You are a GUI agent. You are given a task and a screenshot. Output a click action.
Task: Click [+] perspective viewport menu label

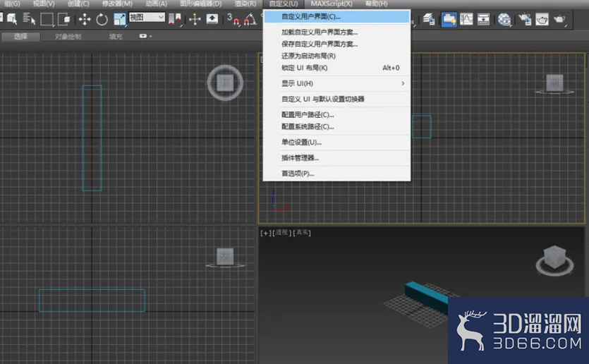tap(265, 233)
